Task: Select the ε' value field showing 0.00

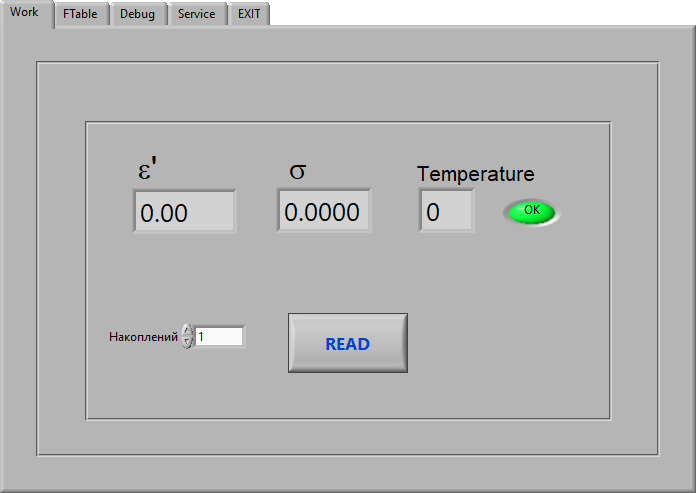Action: [x=184, y=212]
